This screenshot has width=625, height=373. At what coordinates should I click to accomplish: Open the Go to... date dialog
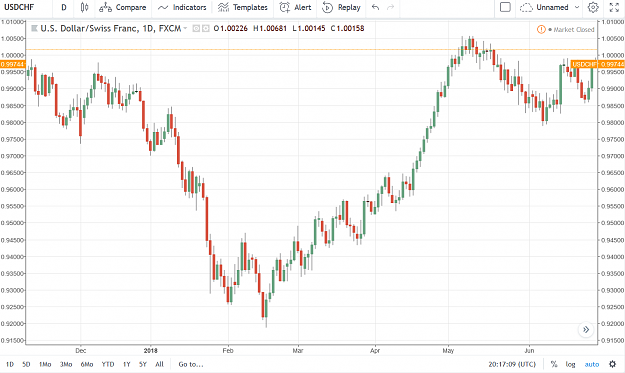pos(191,364)
